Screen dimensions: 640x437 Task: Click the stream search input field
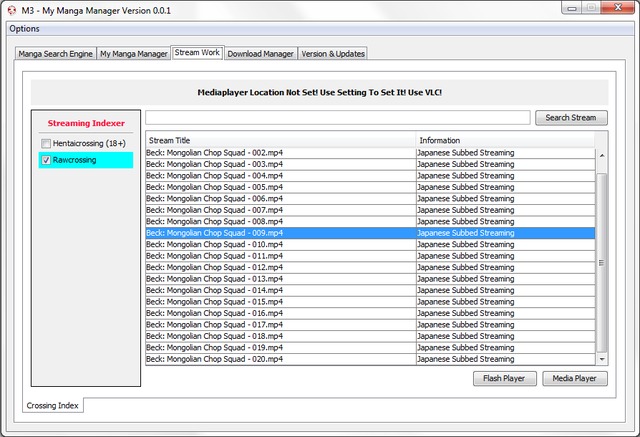(x=338, y=118)
